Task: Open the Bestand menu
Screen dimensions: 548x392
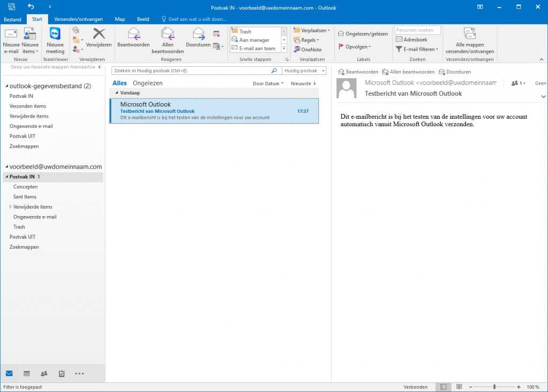Action: point(12,19)
